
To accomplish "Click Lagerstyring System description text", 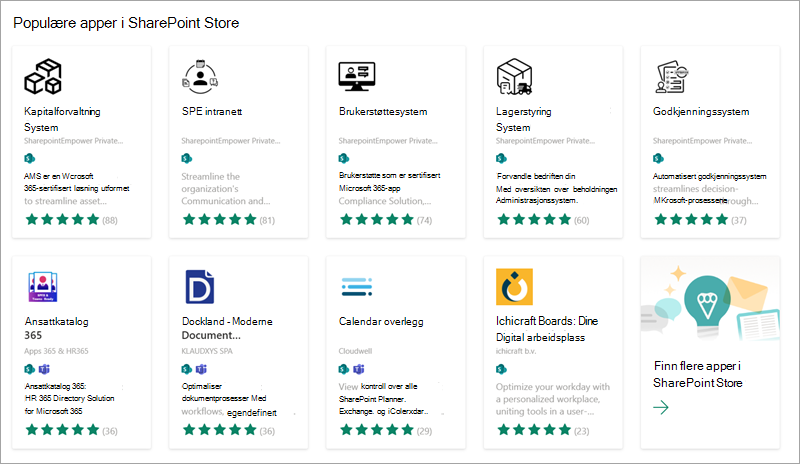I will coord(556,188).
